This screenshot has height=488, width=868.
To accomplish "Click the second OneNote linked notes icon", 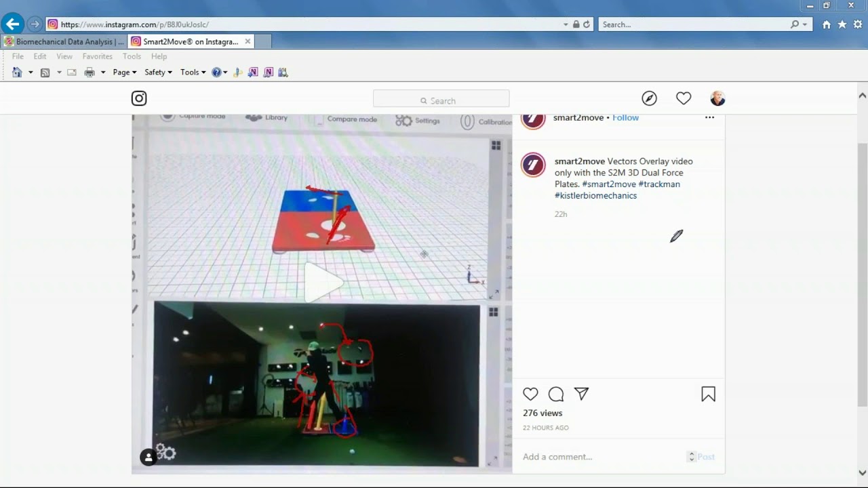I will [x=269, y=73].
